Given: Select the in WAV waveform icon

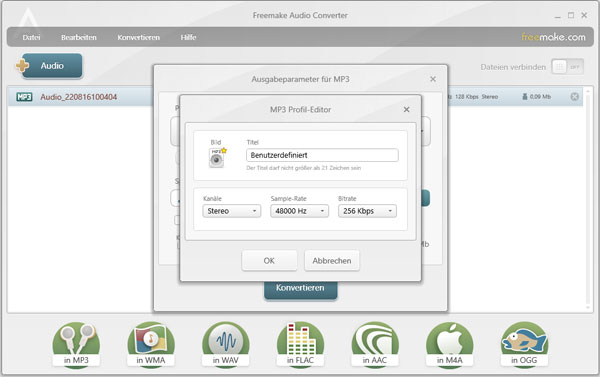Looking at the screenshot, I should pos(225,345).
